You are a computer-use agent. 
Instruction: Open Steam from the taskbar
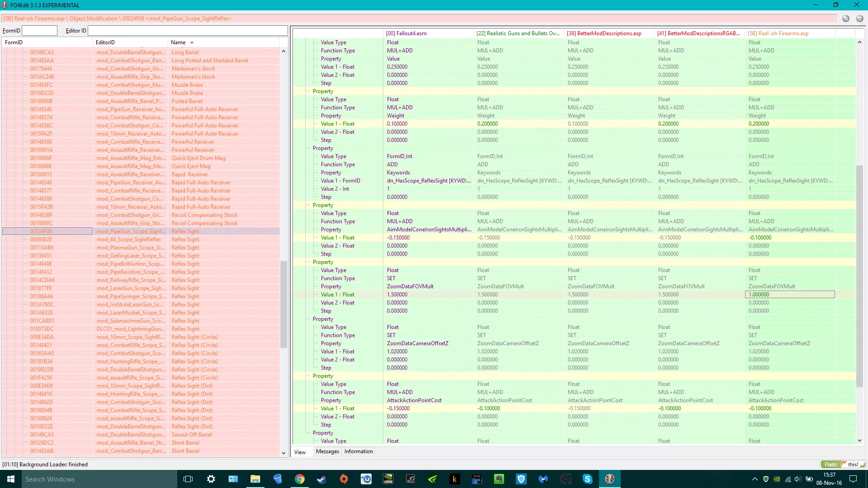(321, 479)
